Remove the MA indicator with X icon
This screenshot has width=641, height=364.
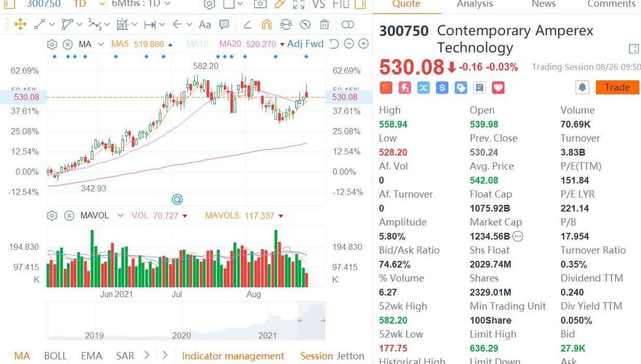coord(67,44)
